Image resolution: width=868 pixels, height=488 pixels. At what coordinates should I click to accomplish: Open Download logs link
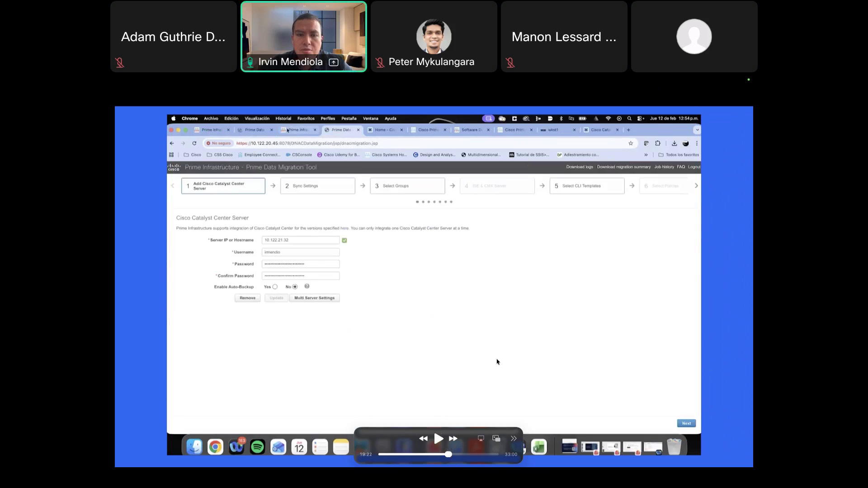[580, 167]
